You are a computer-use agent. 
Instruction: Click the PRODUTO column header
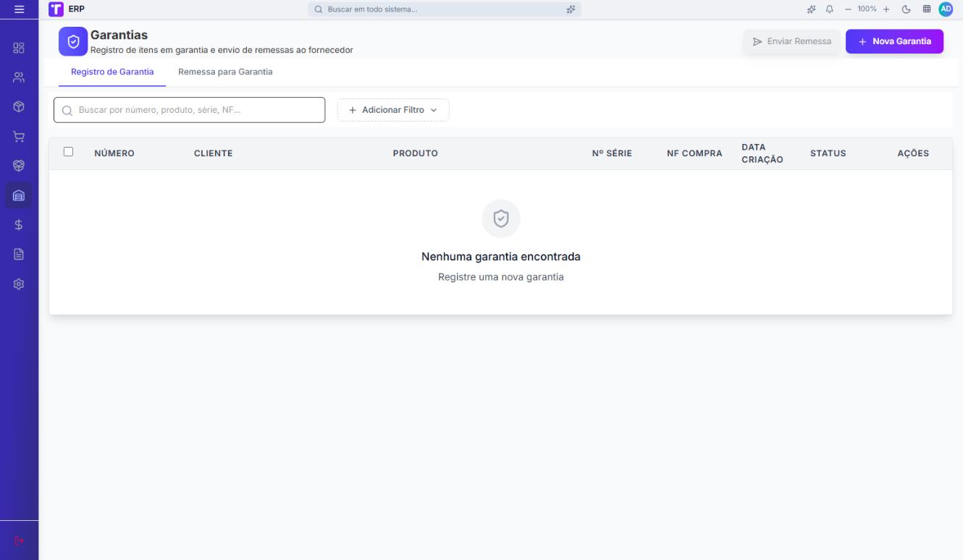tap(416, 153)
